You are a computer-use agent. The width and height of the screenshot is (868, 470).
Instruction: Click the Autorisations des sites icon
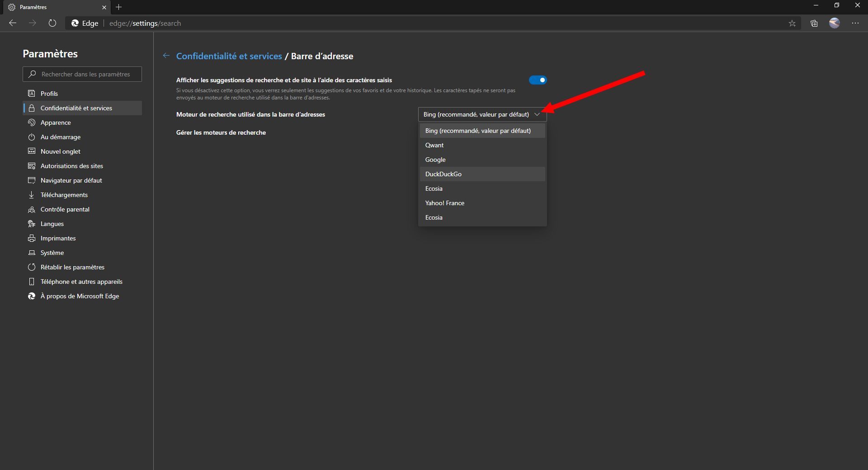[32, 166]
